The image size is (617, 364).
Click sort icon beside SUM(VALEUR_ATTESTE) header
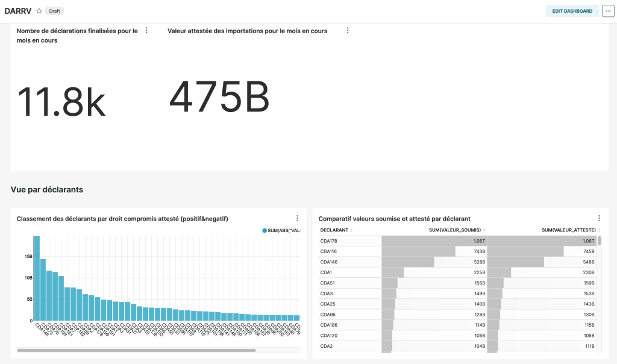point(599,230)
